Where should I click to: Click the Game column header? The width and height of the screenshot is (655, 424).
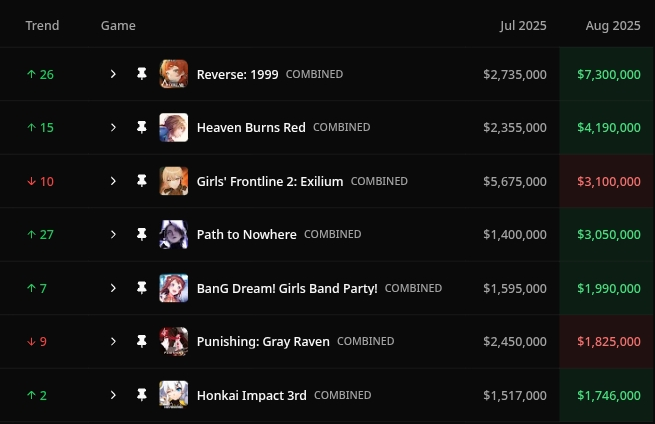(x=118, y=25)
